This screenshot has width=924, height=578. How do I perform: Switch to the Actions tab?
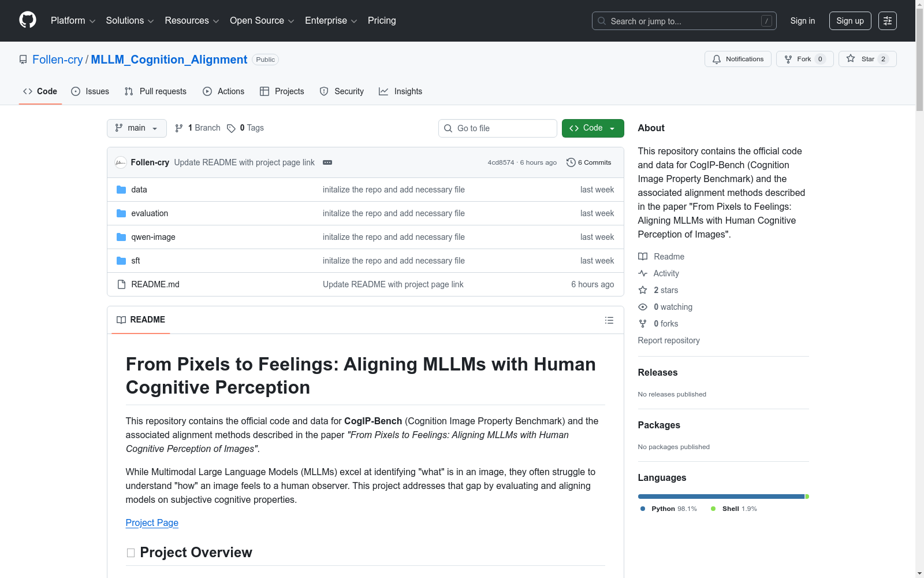click(223, 91)
